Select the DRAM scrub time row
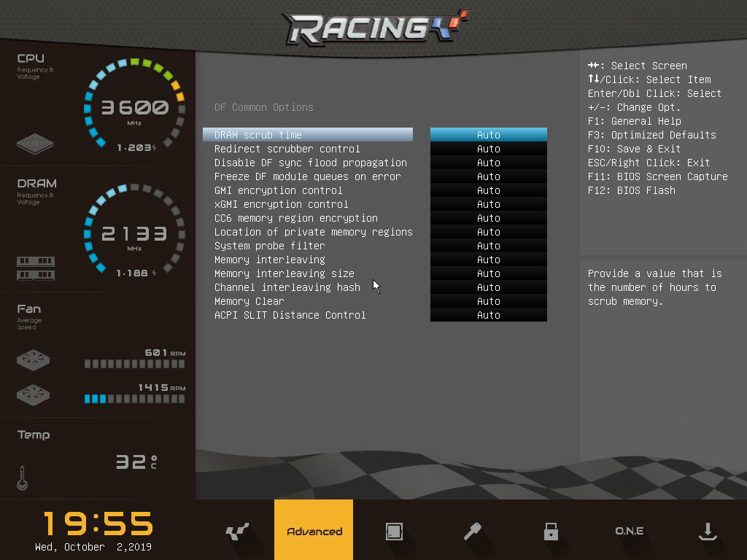 pyautogui.click(x=308, y=135)
